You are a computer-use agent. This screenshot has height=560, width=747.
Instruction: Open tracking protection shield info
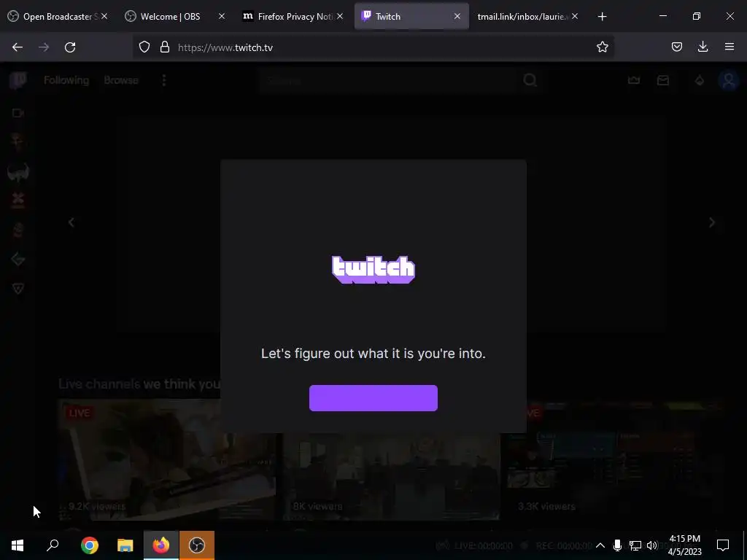pos(144,47)
